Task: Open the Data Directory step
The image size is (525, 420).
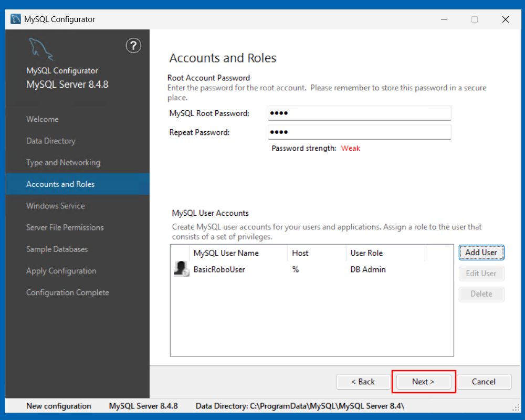Action: pyautogui.click(x=50, y=141)
